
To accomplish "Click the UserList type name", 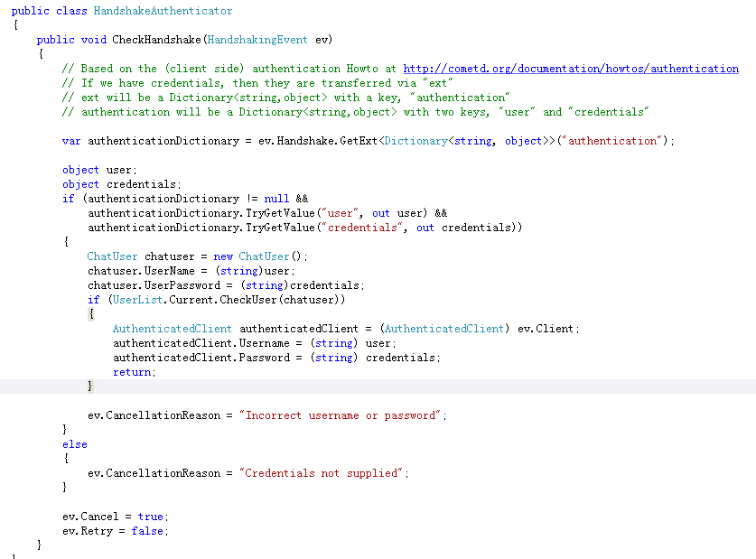I will coord(137,300).
